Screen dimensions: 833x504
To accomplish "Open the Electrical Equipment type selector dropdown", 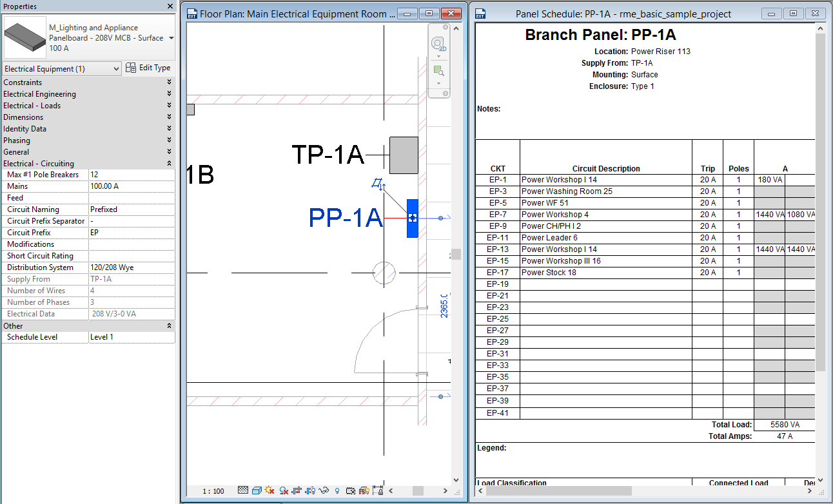I will pyautogui.click(x=115, y=68).
